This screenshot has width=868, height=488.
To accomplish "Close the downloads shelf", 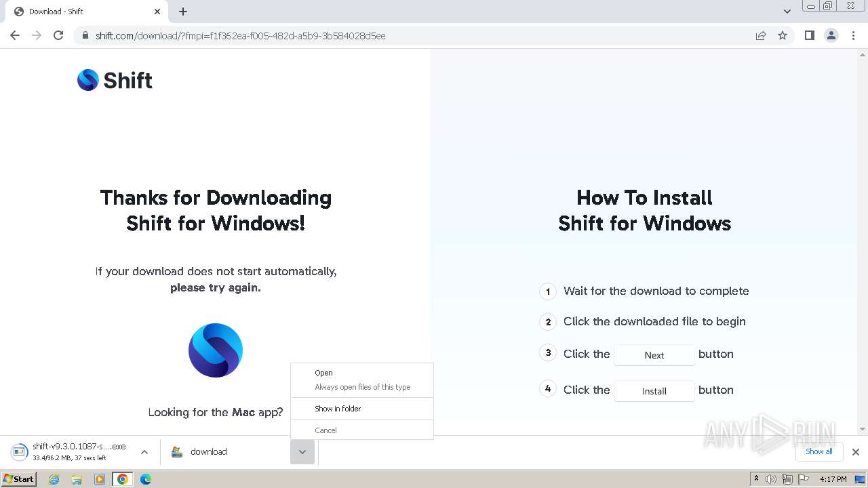I will [856, 452].
